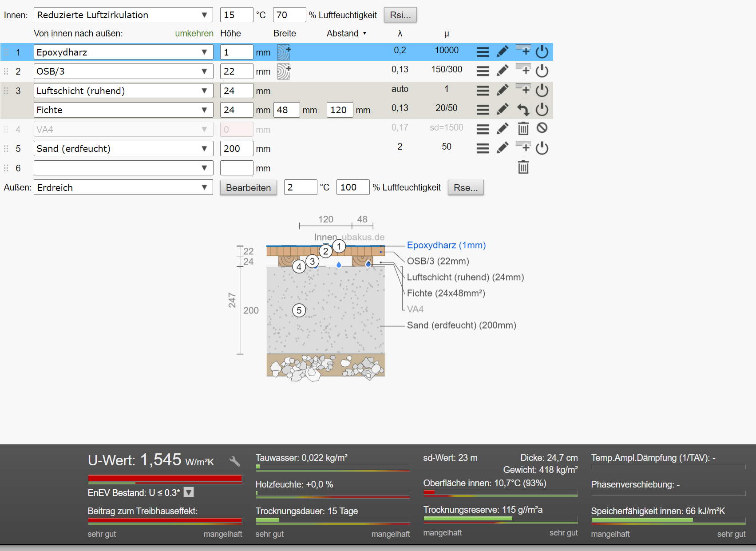Click the Tauwasser: 0,022 kg/m² readout

tap(301, 458)
